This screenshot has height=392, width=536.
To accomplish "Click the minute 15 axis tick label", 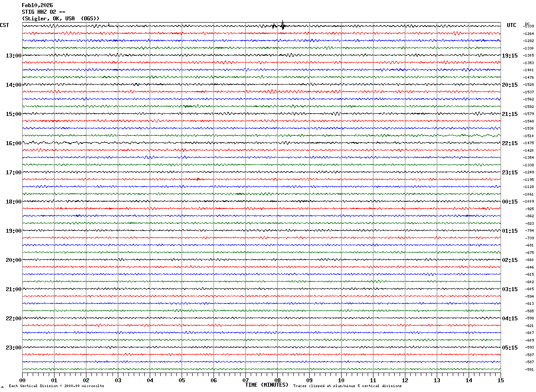I will [x=500, y=380].
